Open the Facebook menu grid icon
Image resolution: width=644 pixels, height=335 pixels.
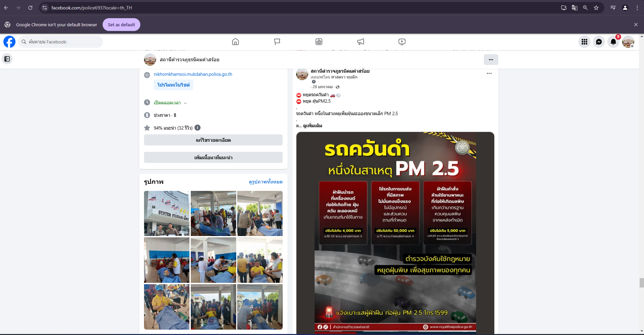[x=584, y=42]
